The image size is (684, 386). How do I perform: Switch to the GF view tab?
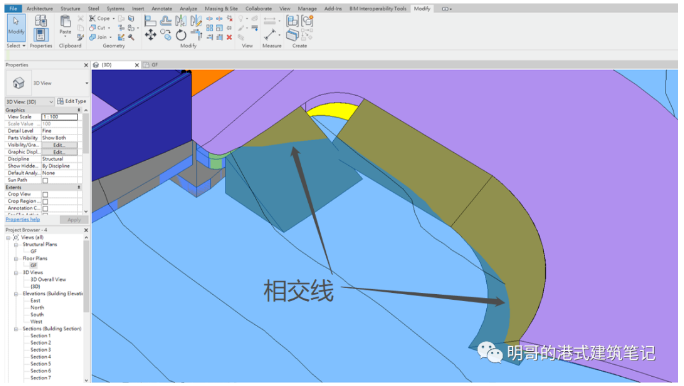click(x=151, y=65)
